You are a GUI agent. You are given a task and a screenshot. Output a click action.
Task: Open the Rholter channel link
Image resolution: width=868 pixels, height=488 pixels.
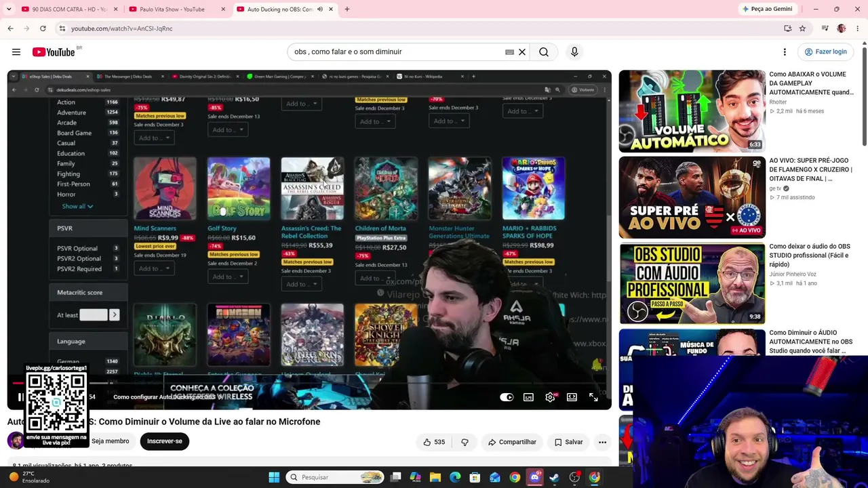pos(778,102)
